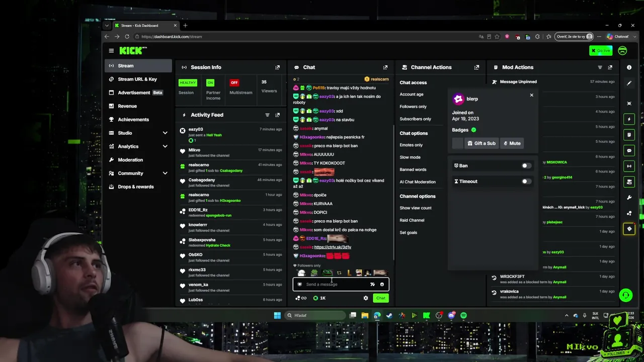The width and height of the screenshot is (644, 362).
Task: Open the chat settings gear
Action: (x=366, y=298)
